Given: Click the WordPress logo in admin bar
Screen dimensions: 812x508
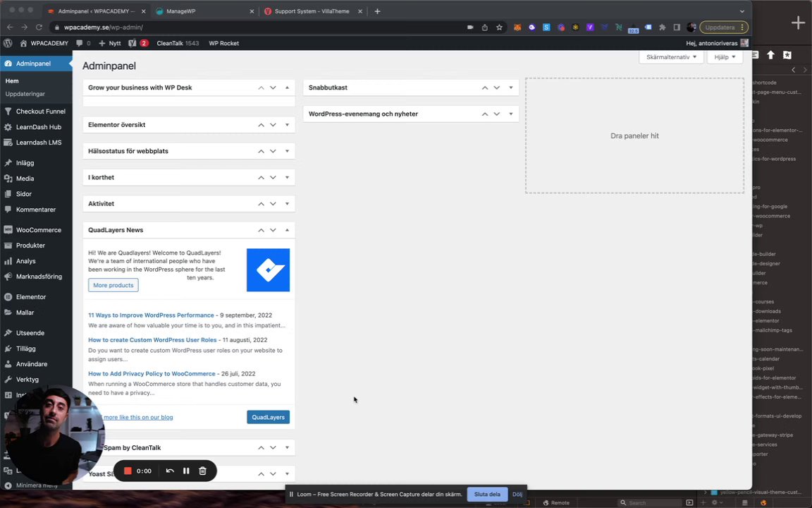Looking at the screenshot, I should pyautogui.click(x=8, y=43).
